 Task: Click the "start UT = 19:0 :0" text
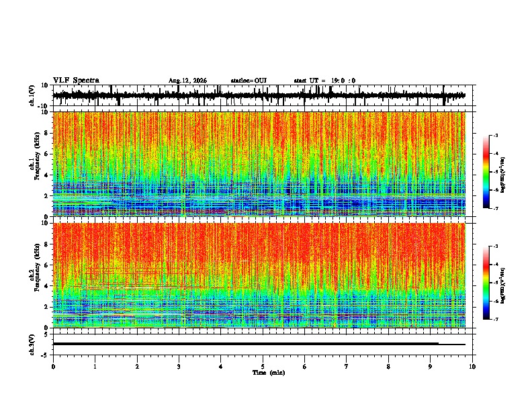tap(324, 81)
